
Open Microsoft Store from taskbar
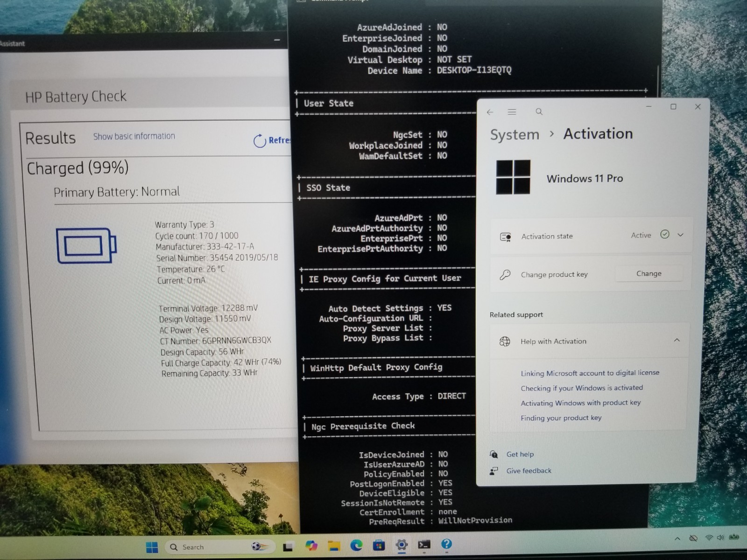(x=379, y=545)
